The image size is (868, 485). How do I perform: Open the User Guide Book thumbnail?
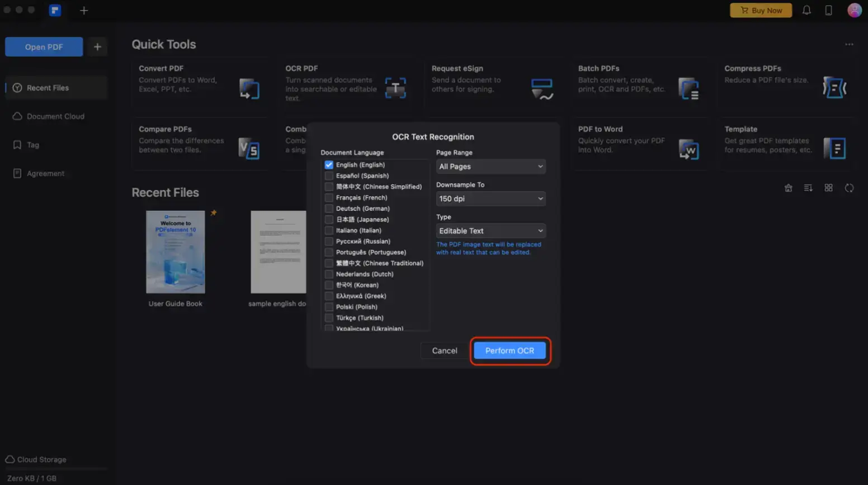tap(175, 252)
